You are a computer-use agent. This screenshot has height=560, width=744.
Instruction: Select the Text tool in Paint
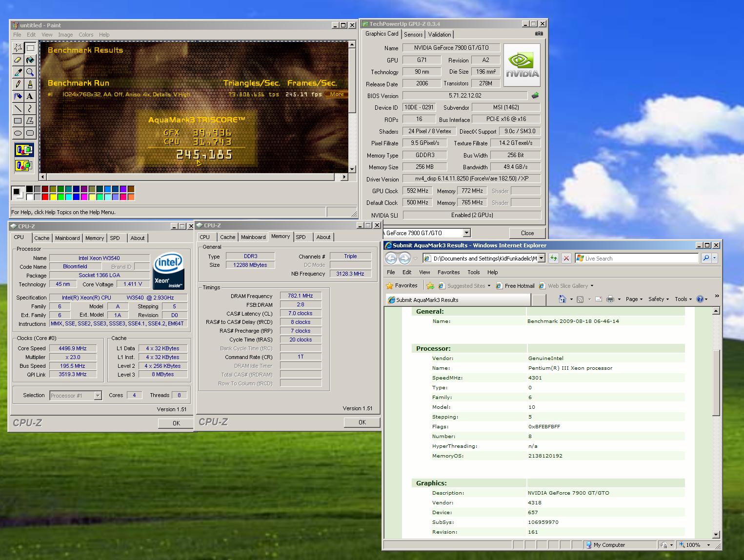click(x=30, y=96)
